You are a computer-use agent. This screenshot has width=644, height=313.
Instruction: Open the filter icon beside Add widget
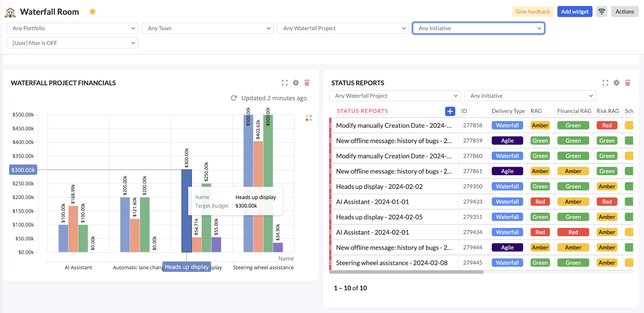pyautogui.click(x=602, y=12)
